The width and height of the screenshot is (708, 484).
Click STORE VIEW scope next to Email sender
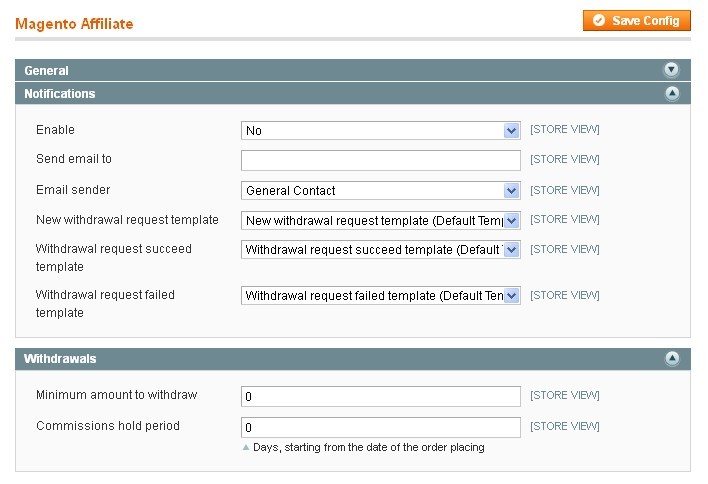(x=564, y=191)
